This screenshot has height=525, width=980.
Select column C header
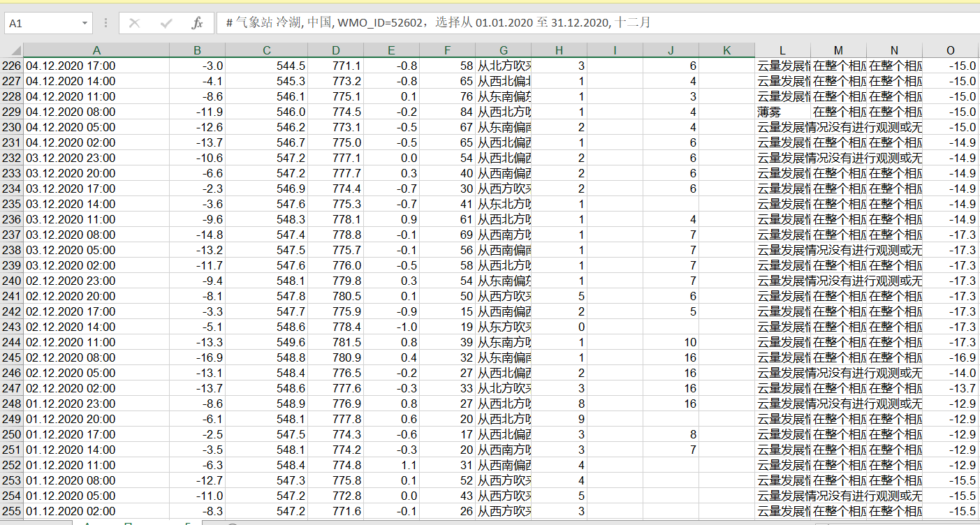pyautogui.click(x=266, y=50)
